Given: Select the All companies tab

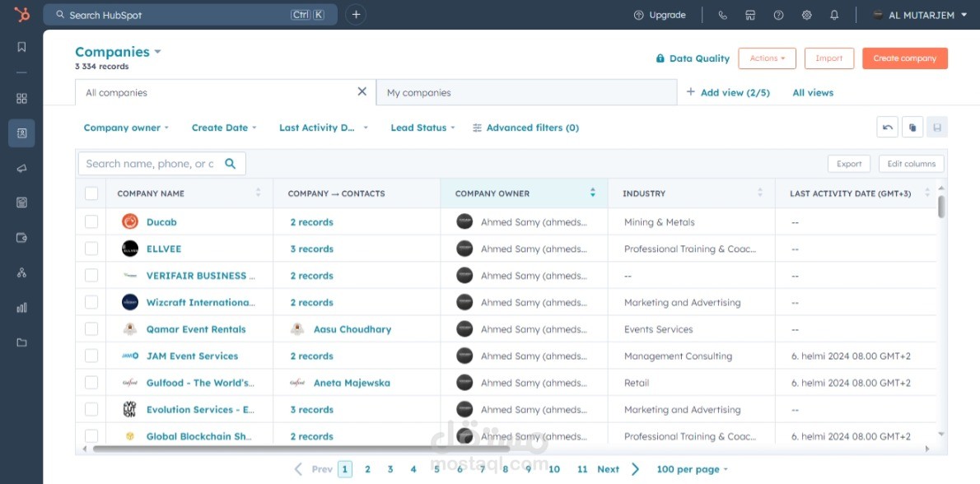Looking at the screenshot, I should pos(226,92).
